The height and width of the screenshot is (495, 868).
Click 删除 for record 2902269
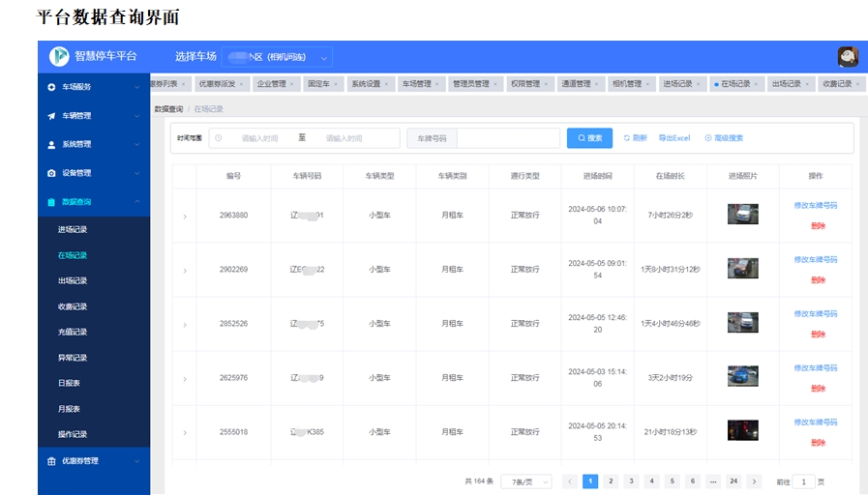click(818, 280)
